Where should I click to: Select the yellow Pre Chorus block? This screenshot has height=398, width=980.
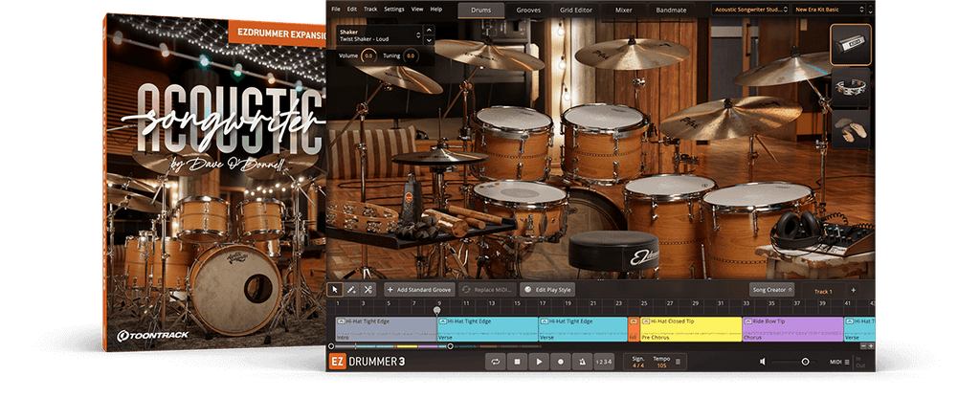pos(690,329)
